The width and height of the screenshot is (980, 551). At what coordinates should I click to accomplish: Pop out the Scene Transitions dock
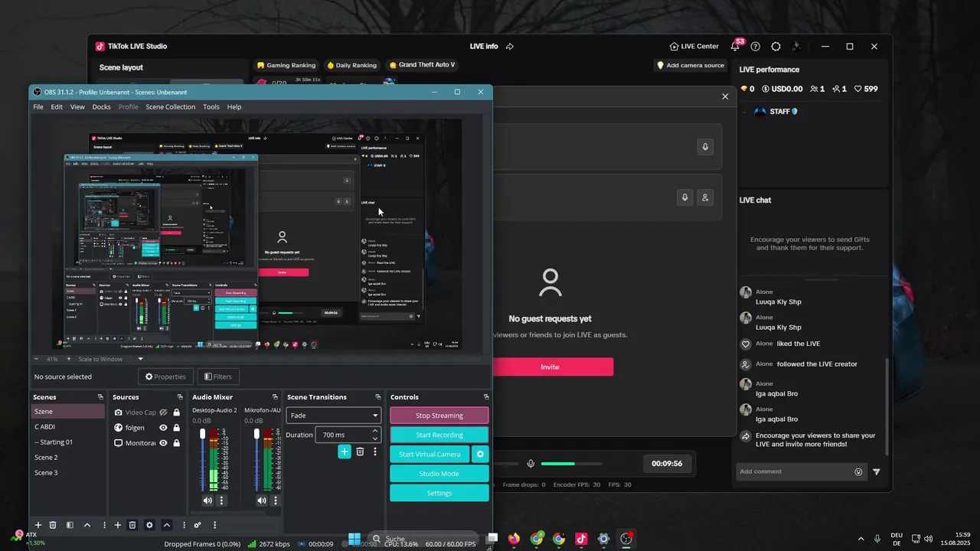(377, 397)
